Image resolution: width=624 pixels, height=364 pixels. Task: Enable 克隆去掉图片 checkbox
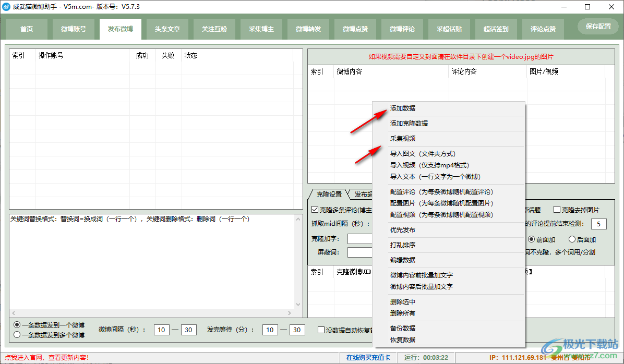(557, 210)
